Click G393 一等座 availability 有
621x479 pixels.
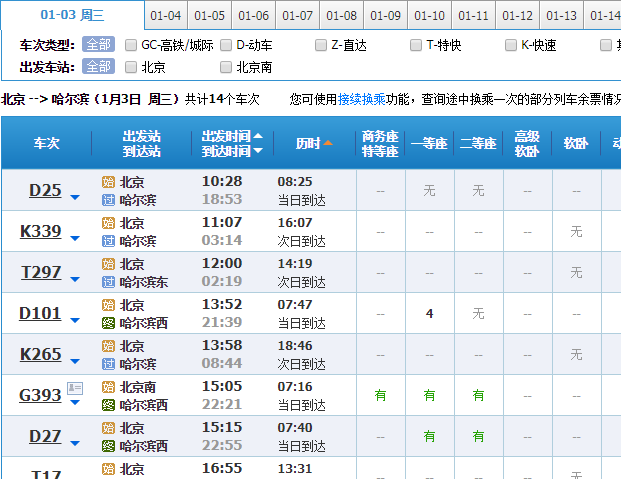click(429, 395)
